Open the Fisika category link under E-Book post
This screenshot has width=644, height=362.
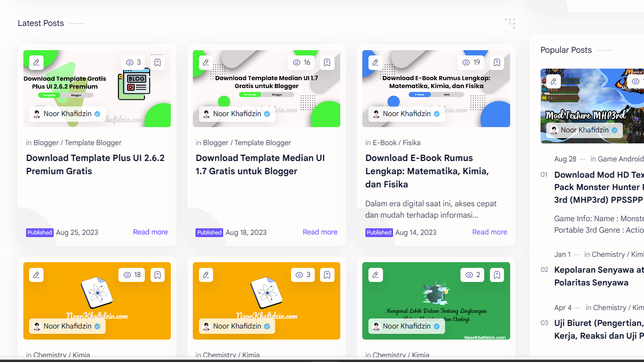click(411, 143)
